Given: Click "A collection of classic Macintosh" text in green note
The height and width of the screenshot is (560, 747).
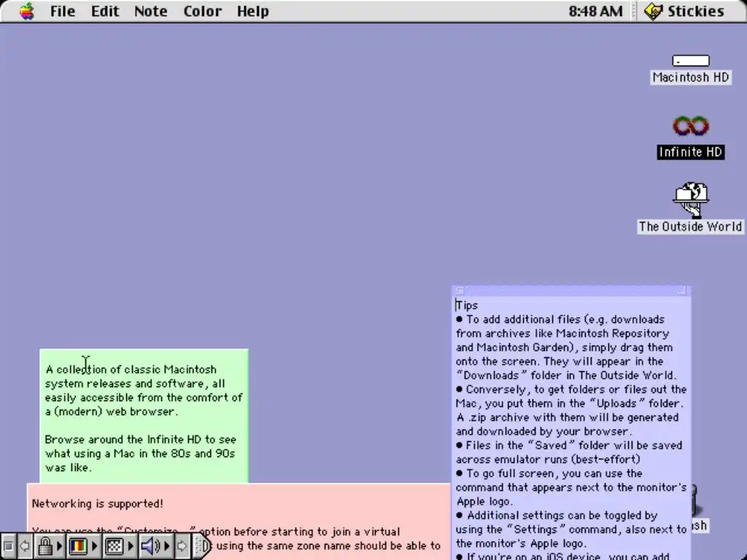Looking at the screenshot, I should pyautogui.click(x=131, y=370).
